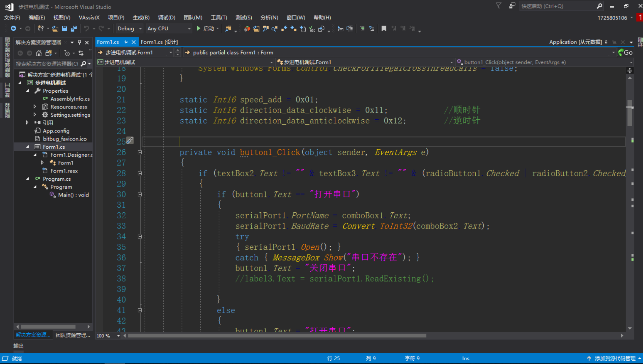
Task: Click the Home icon in Solution Explorer
Action: point(39,53)
